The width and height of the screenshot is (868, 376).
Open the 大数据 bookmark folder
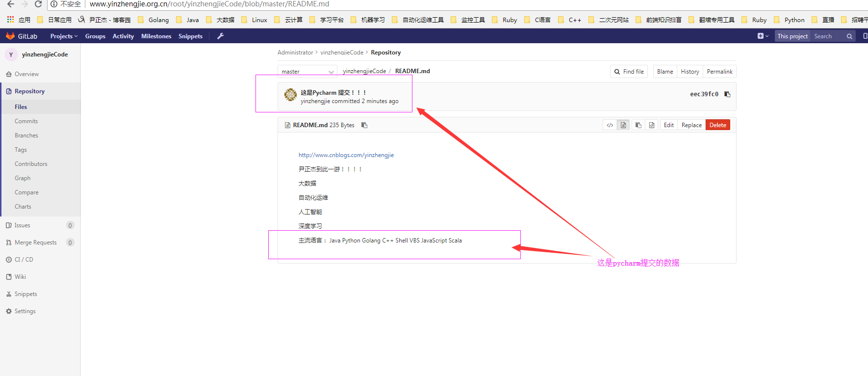click(220, 20)
